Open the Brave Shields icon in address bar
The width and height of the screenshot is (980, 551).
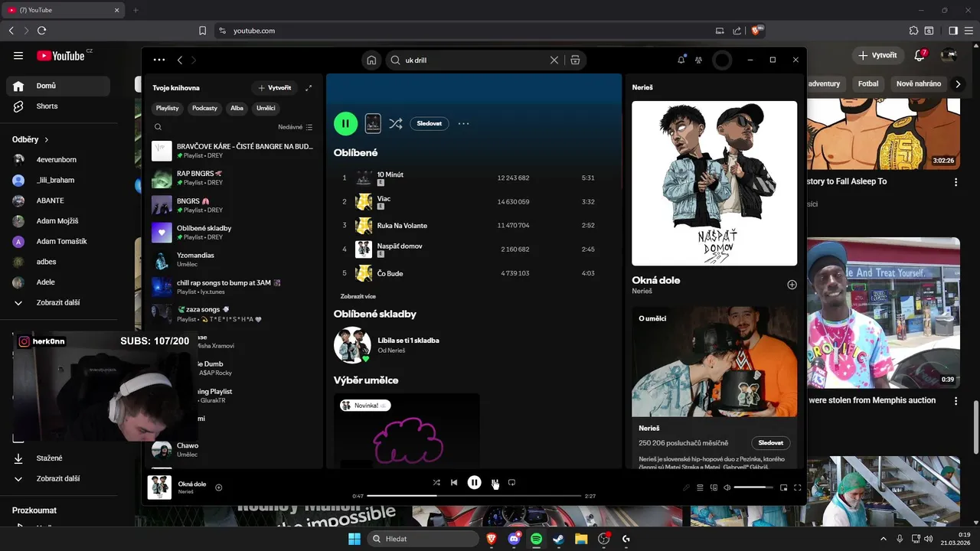click(x=756, y=31)
